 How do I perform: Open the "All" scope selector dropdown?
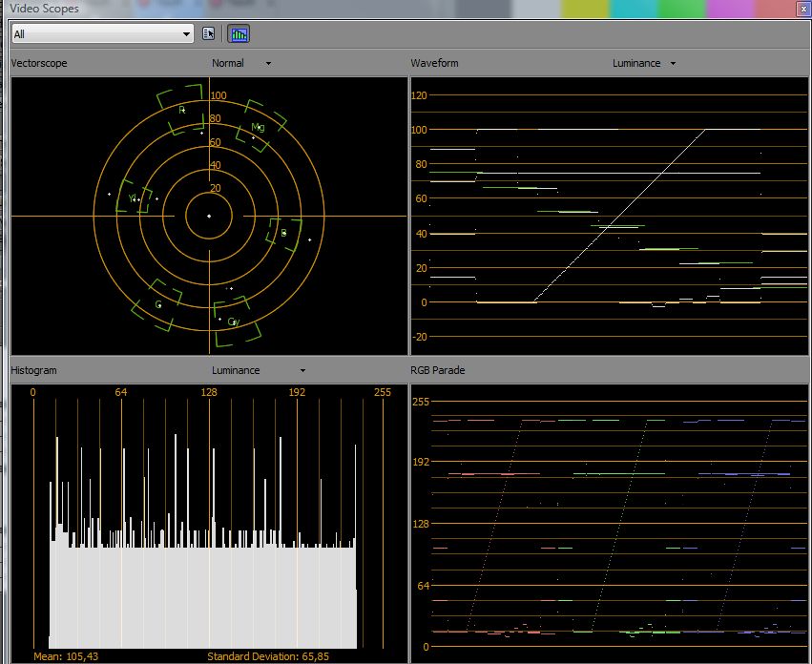pos(102,34)
